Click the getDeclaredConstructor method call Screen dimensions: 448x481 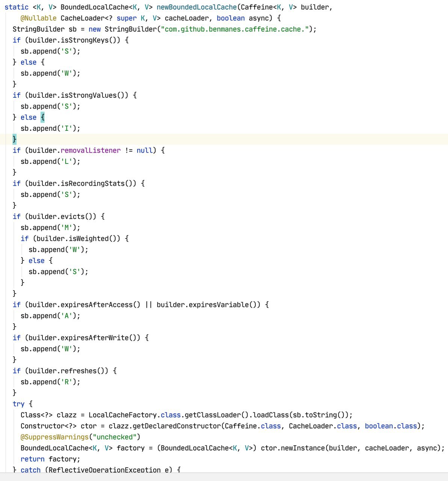tap(176, 426)
